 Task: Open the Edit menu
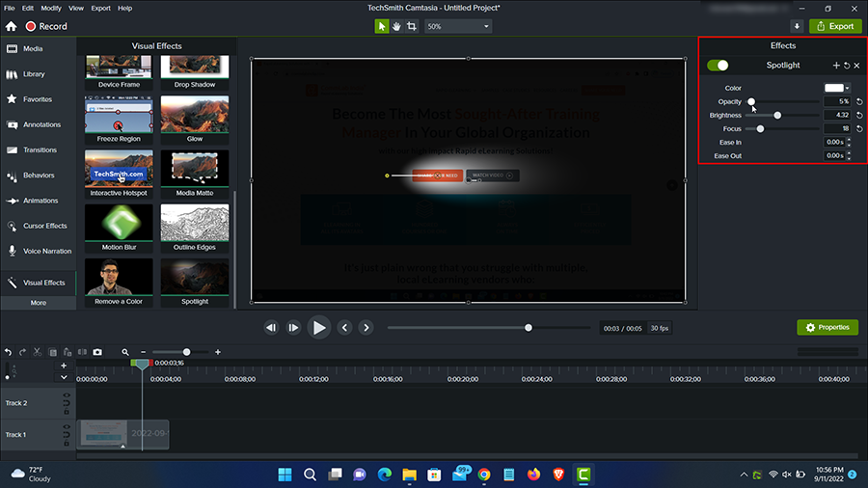28,8
